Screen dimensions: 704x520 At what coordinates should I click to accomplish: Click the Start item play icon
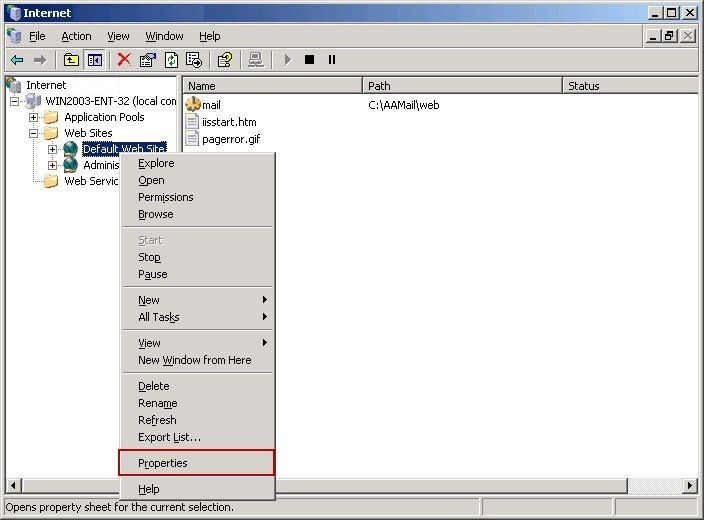tap(287, 59)
